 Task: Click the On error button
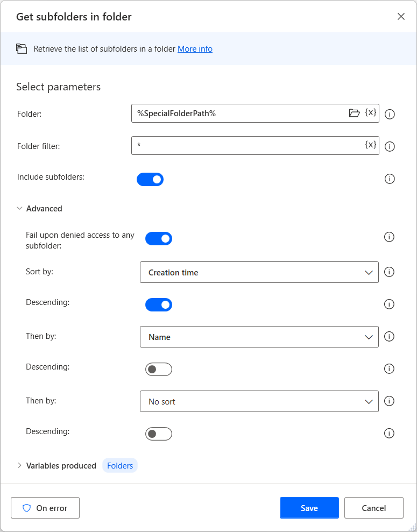(45, 508)
